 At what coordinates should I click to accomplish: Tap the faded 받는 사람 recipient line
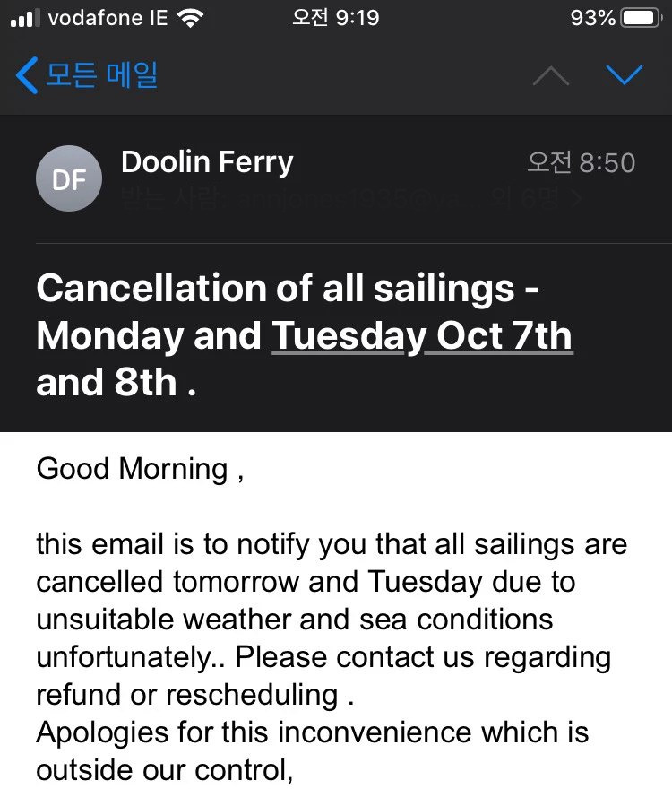[x=296, y=198]
